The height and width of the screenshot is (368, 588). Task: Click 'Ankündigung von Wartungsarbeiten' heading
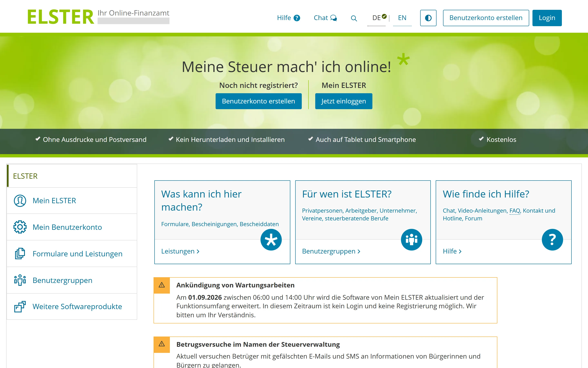pos(235,285)
